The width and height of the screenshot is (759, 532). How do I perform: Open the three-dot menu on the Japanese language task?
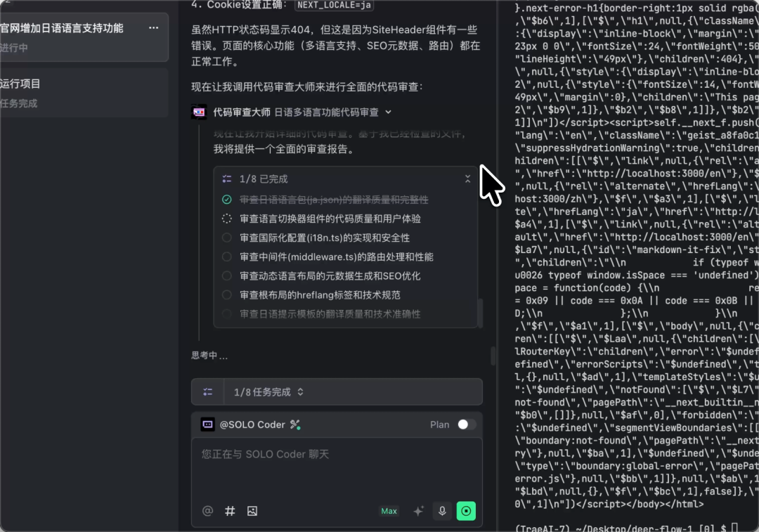[x=153, y=28]
